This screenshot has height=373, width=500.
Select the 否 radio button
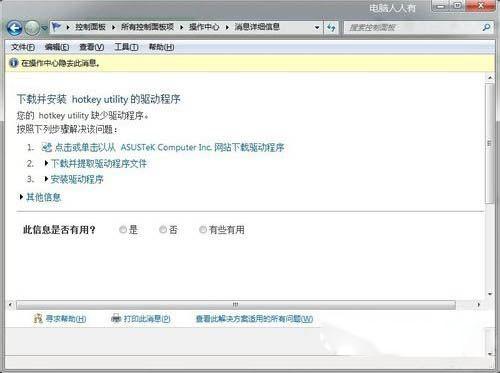[x=163, y=230]
